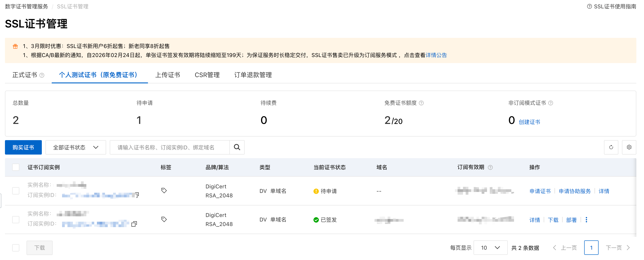Toggle the select-all header checkbox
This screenshot has height=260, width=644.
(16, 167)
